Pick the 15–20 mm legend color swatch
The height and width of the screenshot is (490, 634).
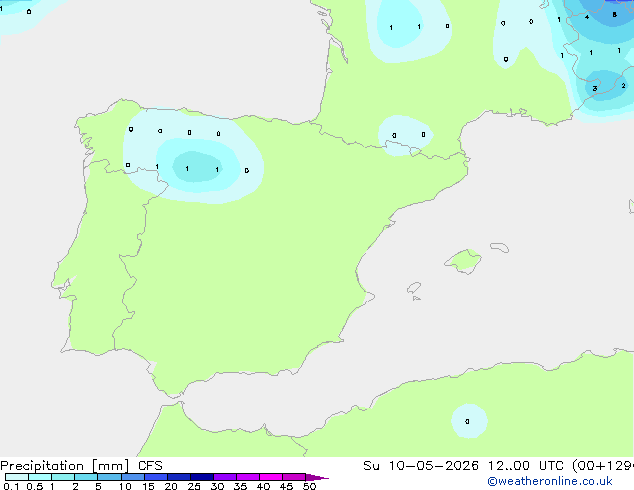[x=156, y=477]
